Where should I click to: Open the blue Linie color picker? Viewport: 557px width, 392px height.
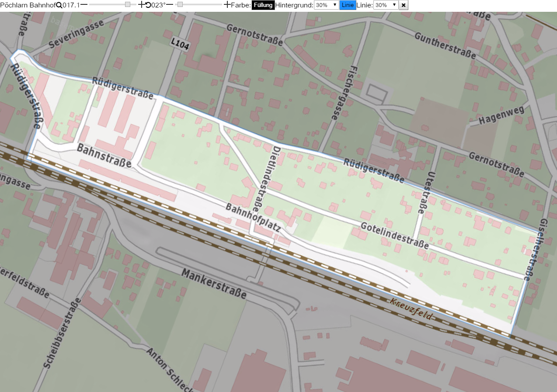coord(348,5)
